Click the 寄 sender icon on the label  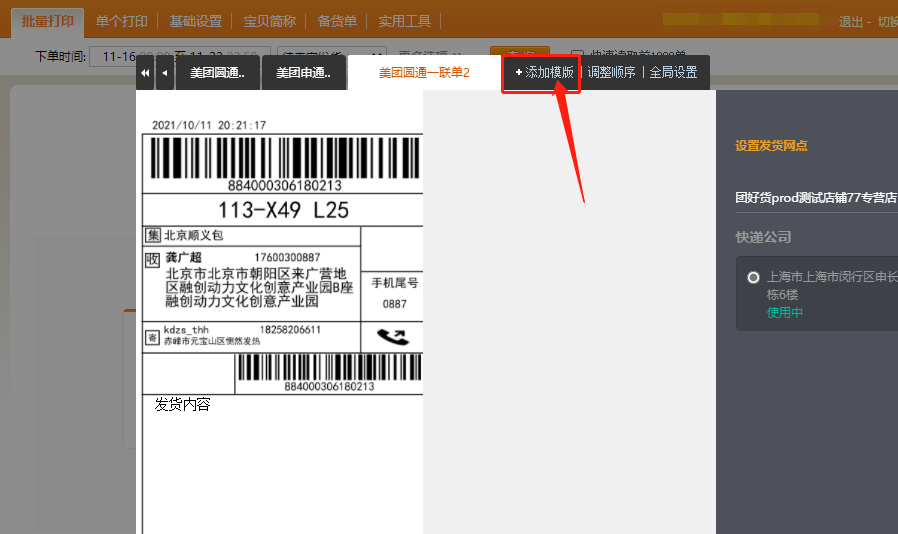(x=152, y=337)
